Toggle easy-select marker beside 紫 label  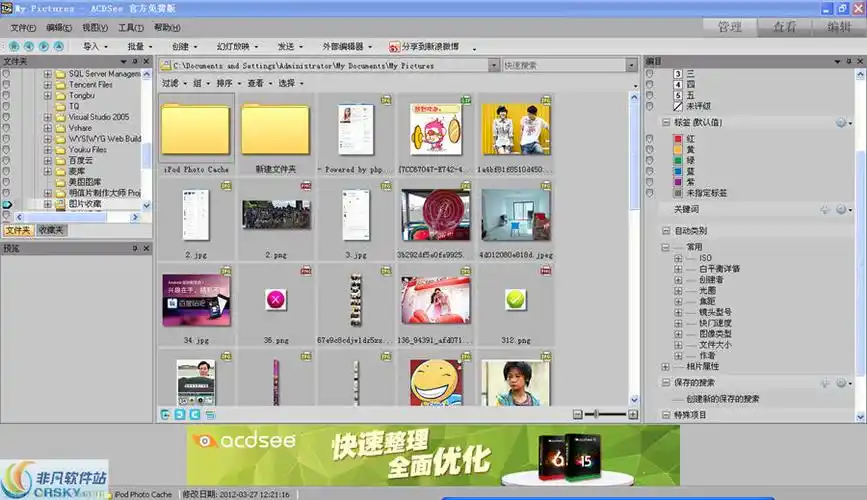(650, 182)
